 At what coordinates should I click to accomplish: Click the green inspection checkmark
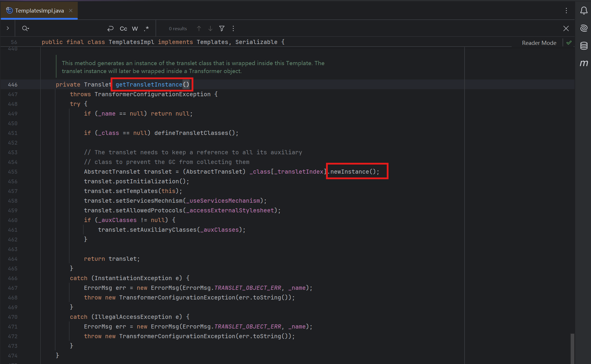pos(569,43)
